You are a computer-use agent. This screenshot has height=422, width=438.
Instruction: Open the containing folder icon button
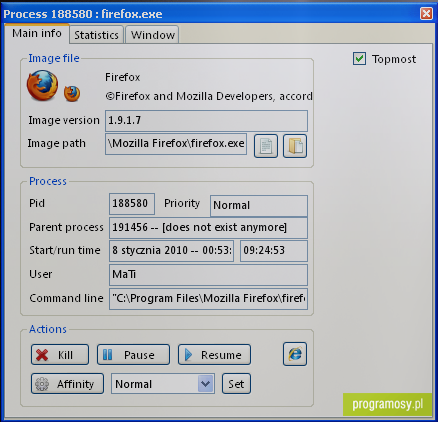click(x=295, y=146)
